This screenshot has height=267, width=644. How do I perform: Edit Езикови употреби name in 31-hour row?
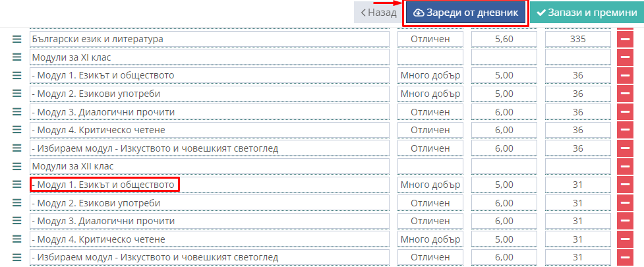click(210, 202)
